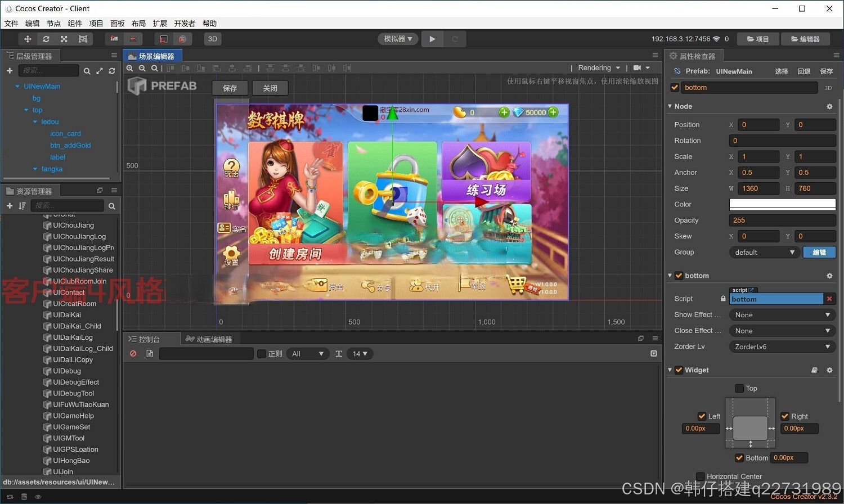Image resolution: width=844 pixels, height=504 pixels.
Task: Refresh the hierarchy panel
Action: (112, 71)
